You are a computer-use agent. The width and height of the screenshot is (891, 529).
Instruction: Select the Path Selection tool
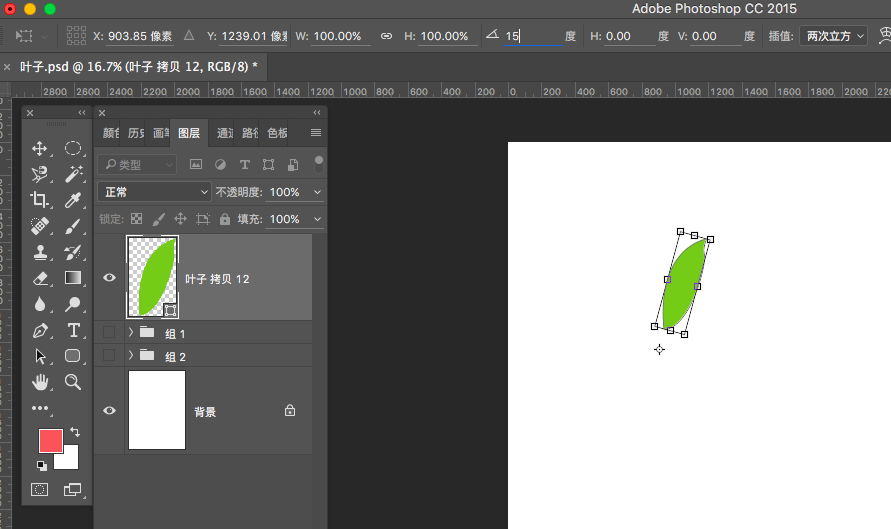39,356
